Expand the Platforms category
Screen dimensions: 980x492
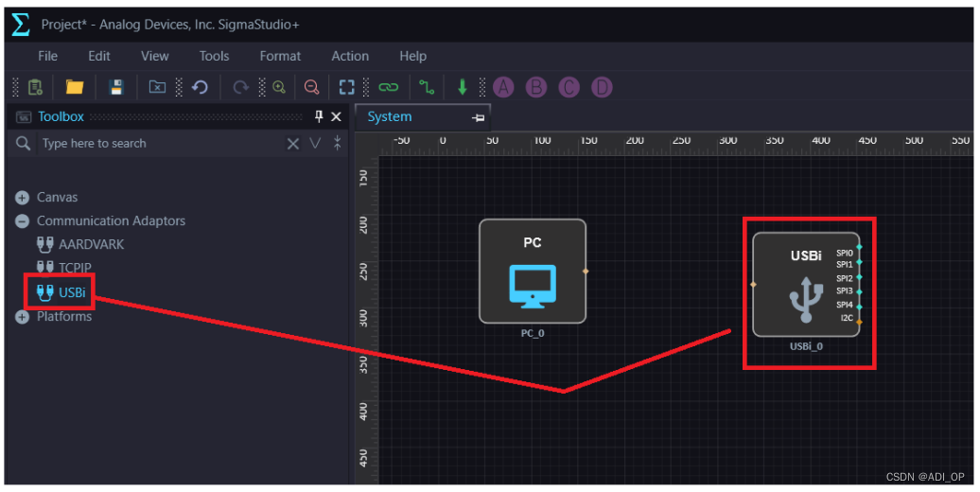click(22, 317)
